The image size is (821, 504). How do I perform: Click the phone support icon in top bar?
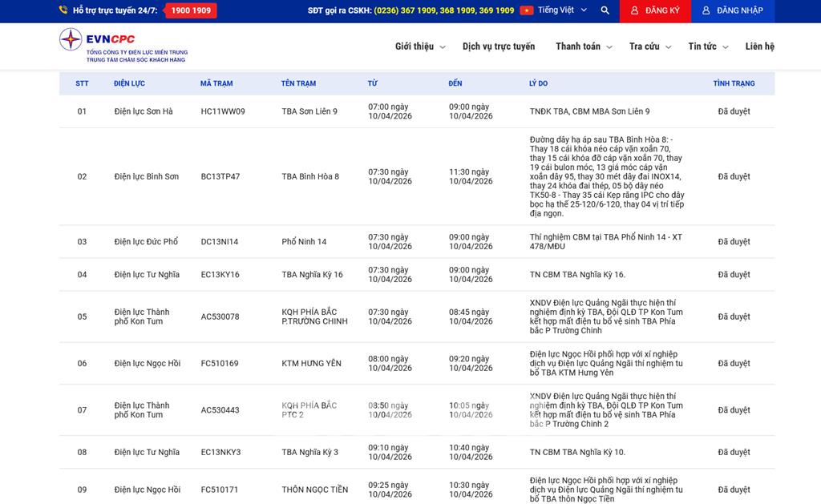click(x=63, y=10)
